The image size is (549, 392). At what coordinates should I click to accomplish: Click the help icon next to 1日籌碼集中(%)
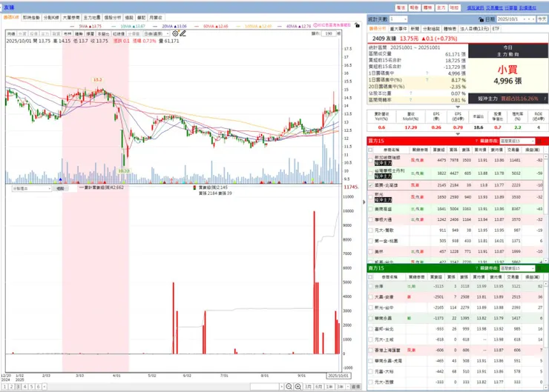(427, 80)
